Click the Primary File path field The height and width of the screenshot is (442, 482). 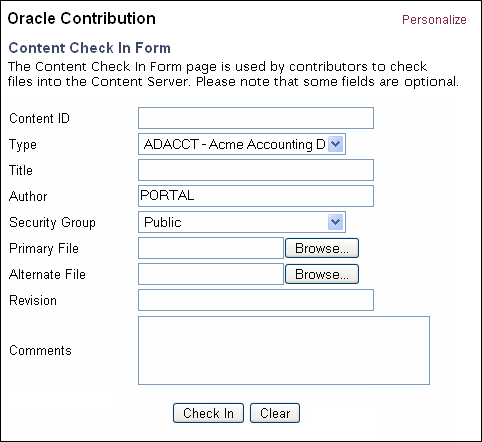211,248
